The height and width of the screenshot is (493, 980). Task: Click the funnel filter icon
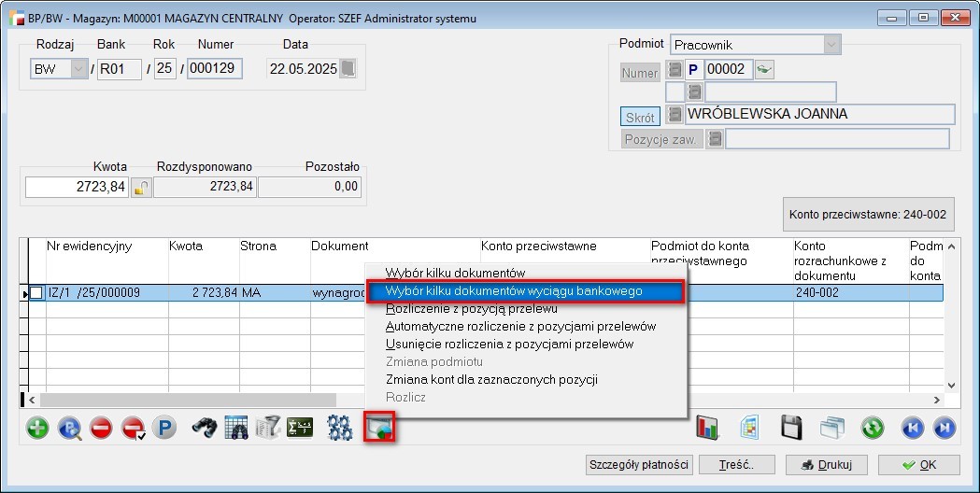click(268, 428)
